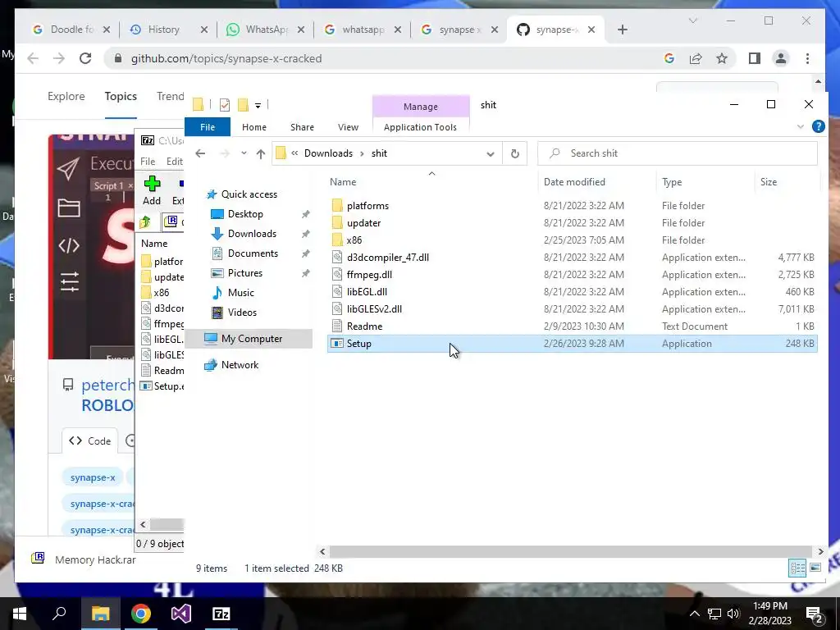Select Music in navigation pane

pyautogui.click(x=240, y=293)
